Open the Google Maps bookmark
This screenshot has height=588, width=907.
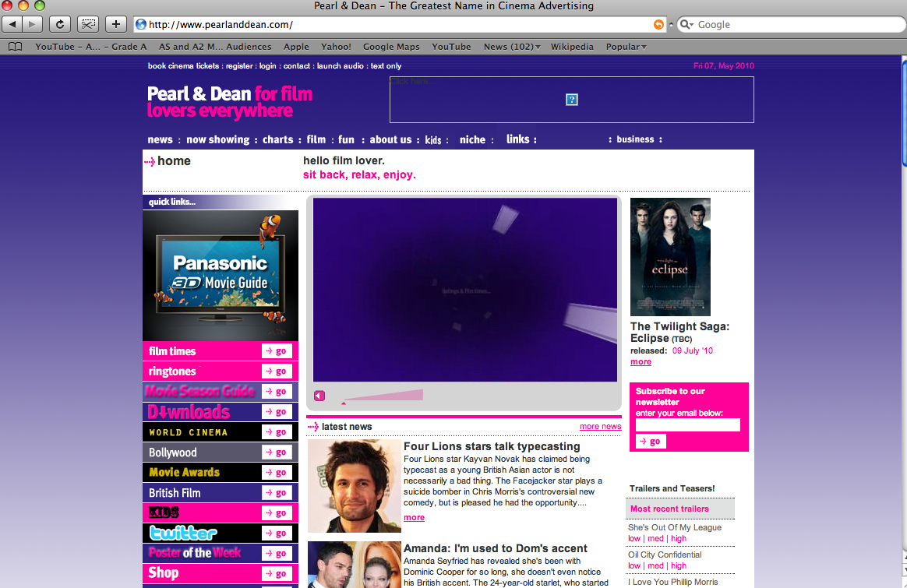pos(391,47)
